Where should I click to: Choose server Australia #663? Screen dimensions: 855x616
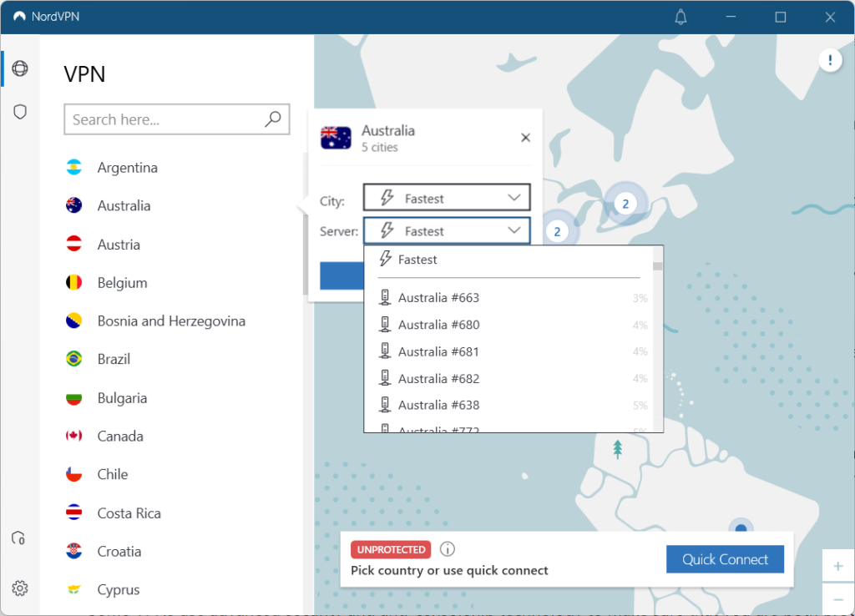[x=438, y=298]
